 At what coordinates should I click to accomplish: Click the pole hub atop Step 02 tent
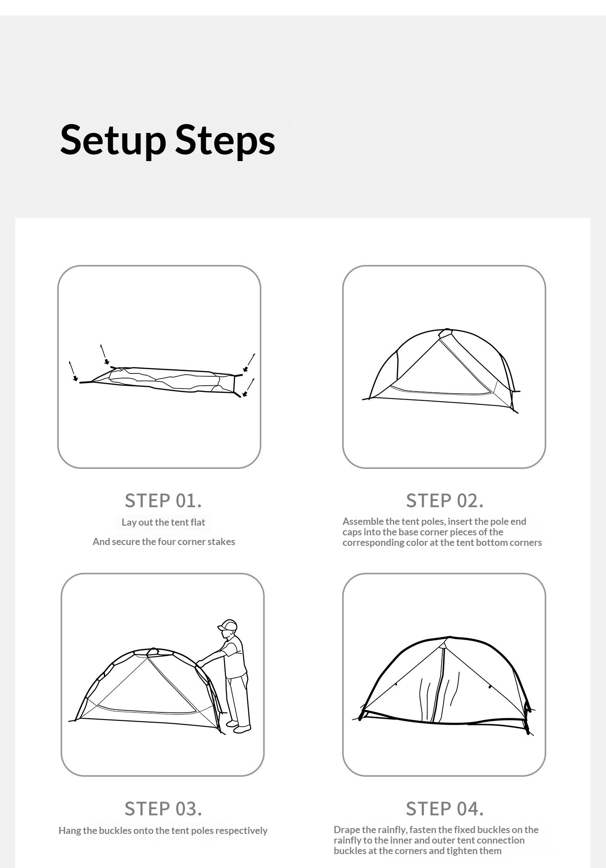pyautogui.click(x=445, y=333)
